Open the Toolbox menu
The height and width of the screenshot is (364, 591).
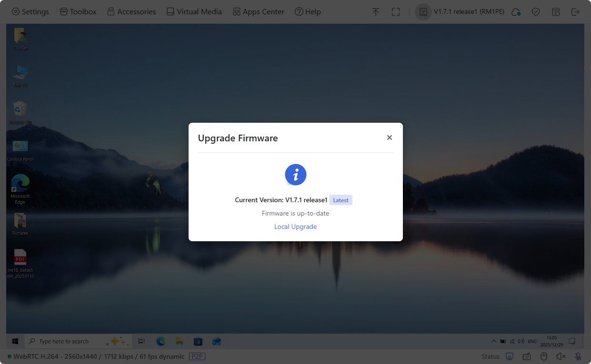pos(78,11)
